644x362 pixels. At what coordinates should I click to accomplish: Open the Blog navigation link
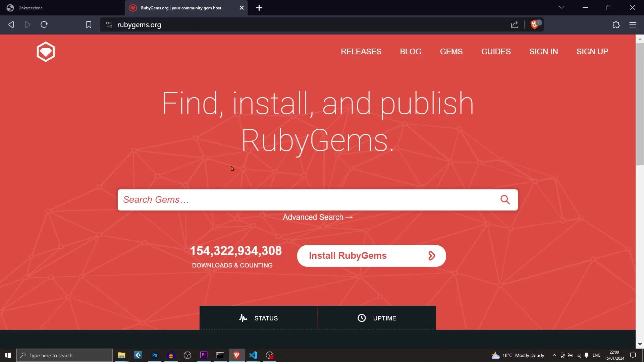pos(411,52)
